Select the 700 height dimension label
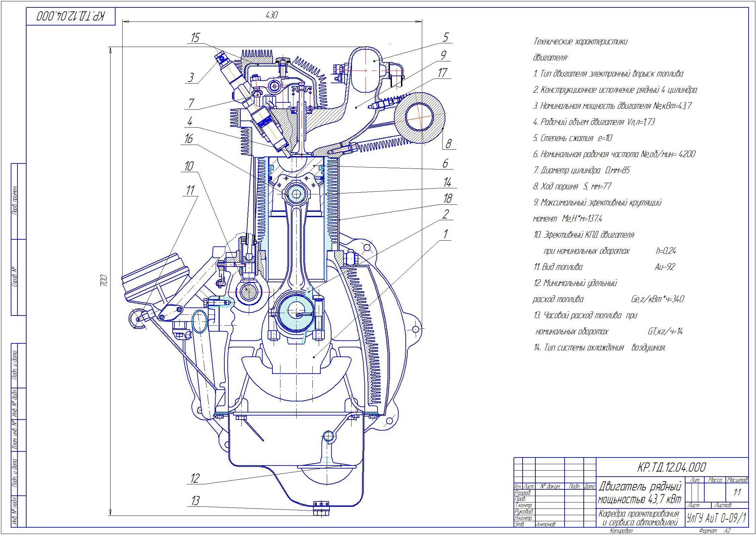 coord(104,281)
